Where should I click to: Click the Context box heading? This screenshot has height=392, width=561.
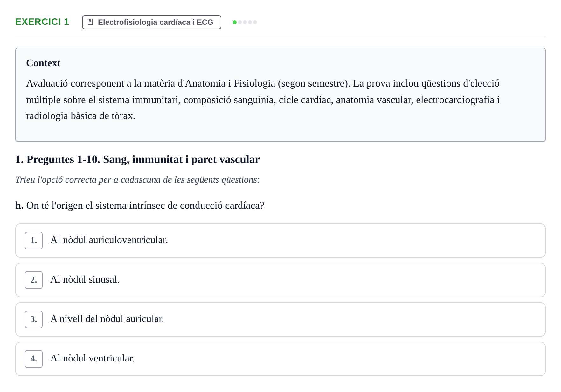pos(43,63)
